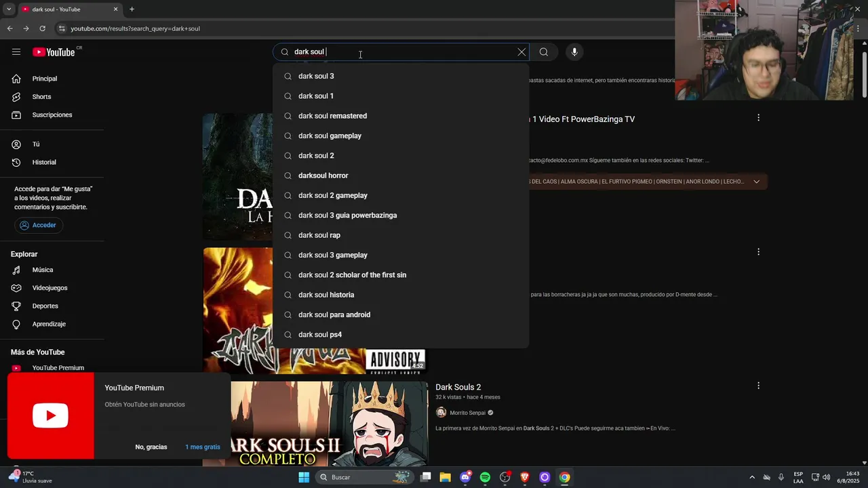868x488 pixels.
Task: Open more options for the second video result
Action: (x=758, y=252)
